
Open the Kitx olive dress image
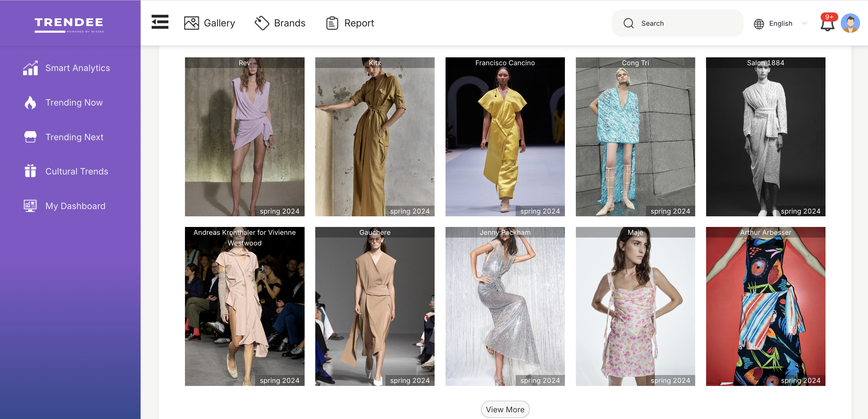click(x=375, y=137)
